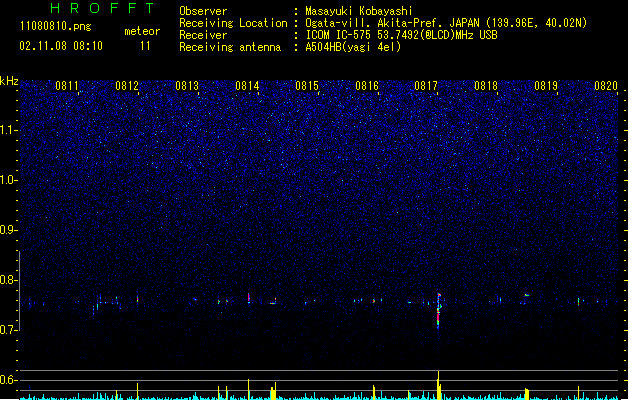This screenshot has width=629, height=400.
Task: Click the 0816 time marker
Action: (367, 86)
